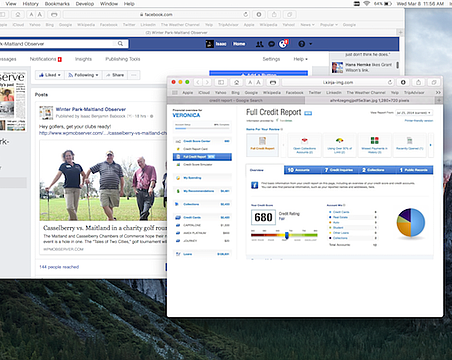Open Facebook Messenger chat bubble icon
Screen dimensions: 452x360
tap(272, 44)
